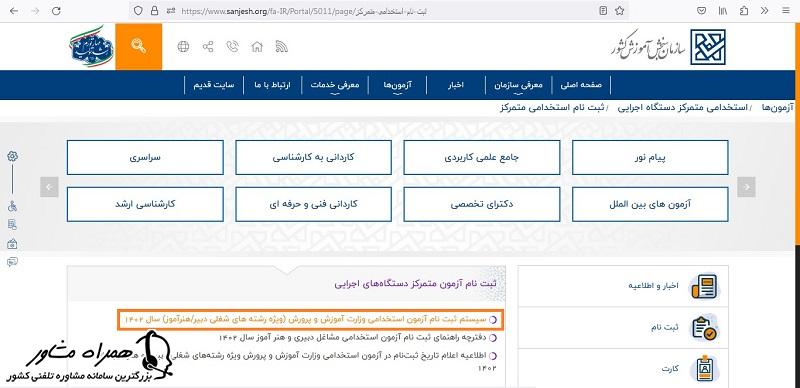The image size is (800, 388).
Task: Click the carousel right arrow
Action: (x=746, y=187)
